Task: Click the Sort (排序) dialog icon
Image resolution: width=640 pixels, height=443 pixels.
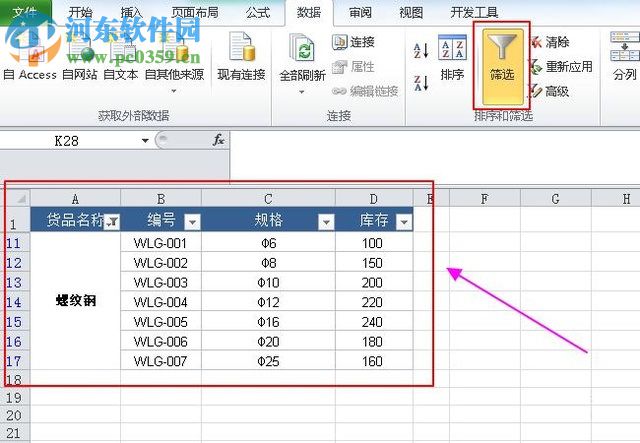Action: click(452, 57)
